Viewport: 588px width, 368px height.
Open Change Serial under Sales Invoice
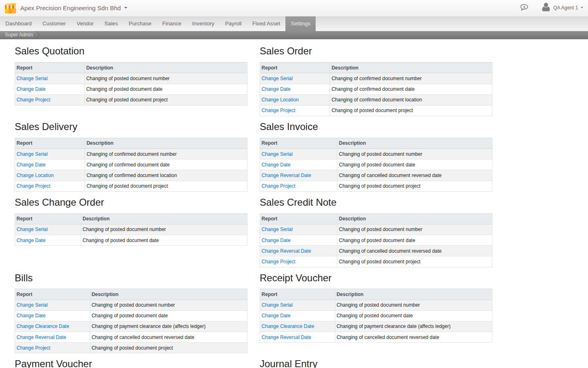277,154
